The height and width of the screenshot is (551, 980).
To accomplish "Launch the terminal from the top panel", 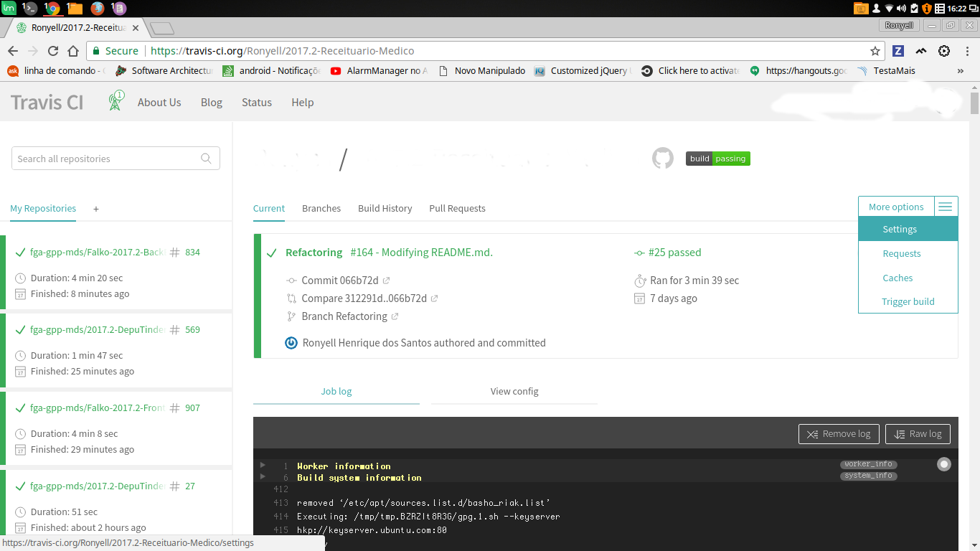I will pyautogui.click(x=29, y=8).
